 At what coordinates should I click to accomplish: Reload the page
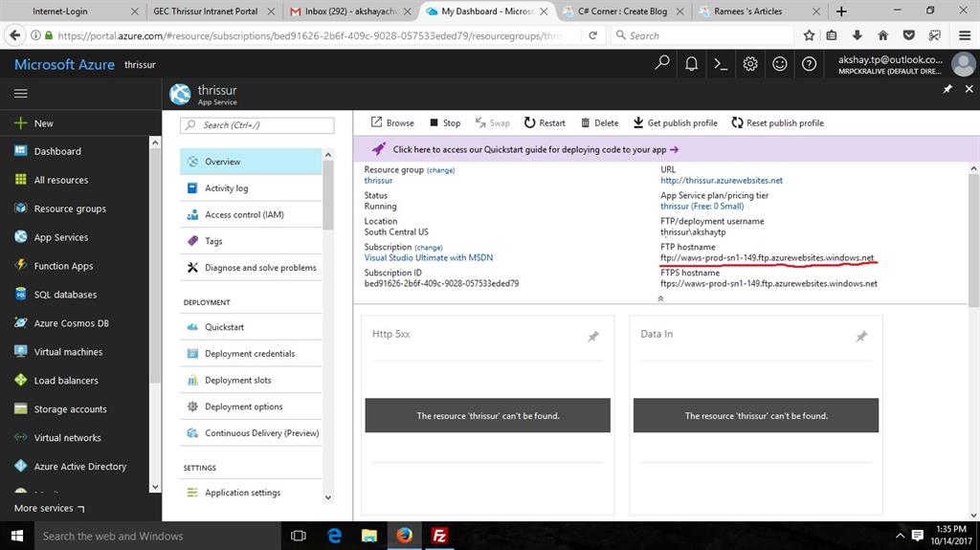[x=592, y=35]
